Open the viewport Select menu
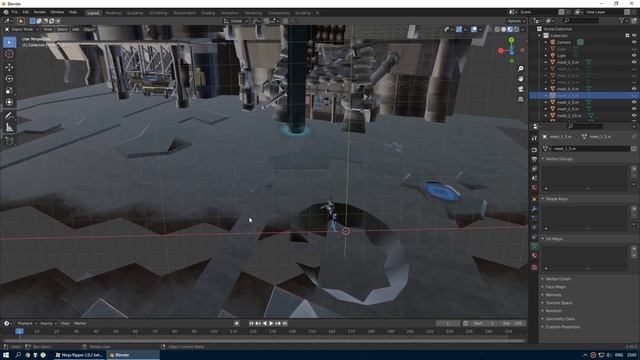This screenshot has height=360, width=640. (x=62, y=29)
